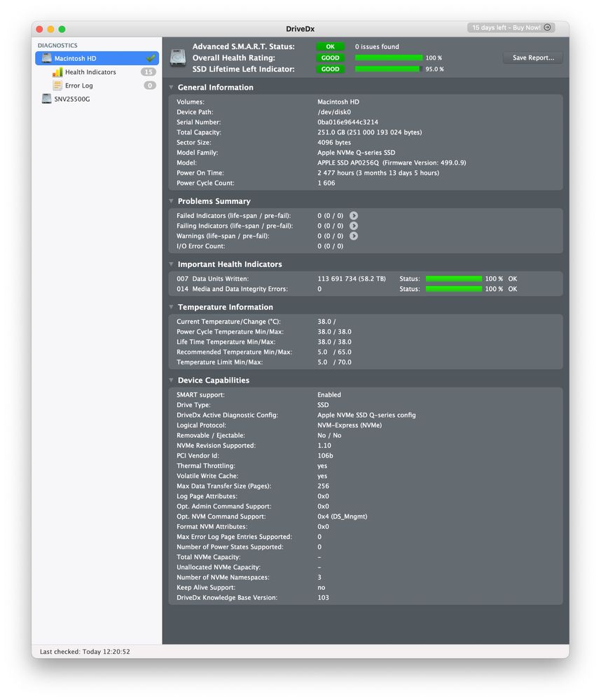The width and height of the screenshot is (601, 700).
Task: Click the Max Data Transfer Size value 256
Action: (x=323, y=486)
